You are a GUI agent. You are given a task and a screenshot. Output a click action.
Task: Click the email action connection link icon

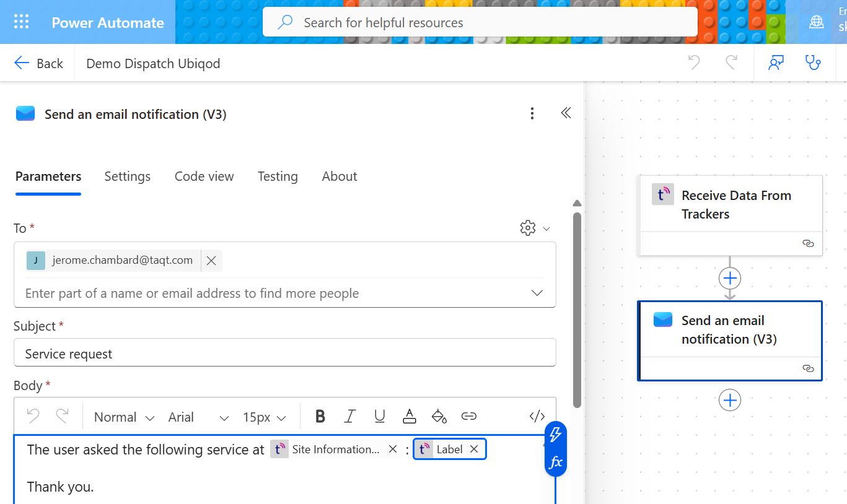coord(808,368)
